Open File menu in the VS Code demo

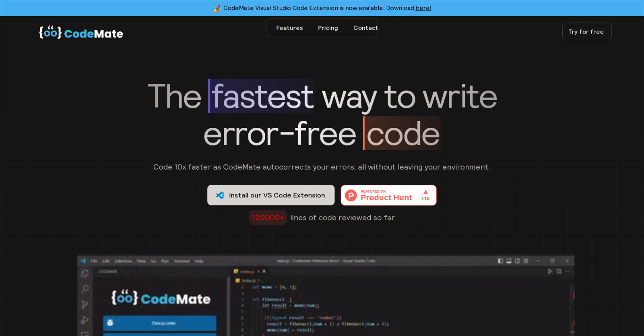(94, 261)
